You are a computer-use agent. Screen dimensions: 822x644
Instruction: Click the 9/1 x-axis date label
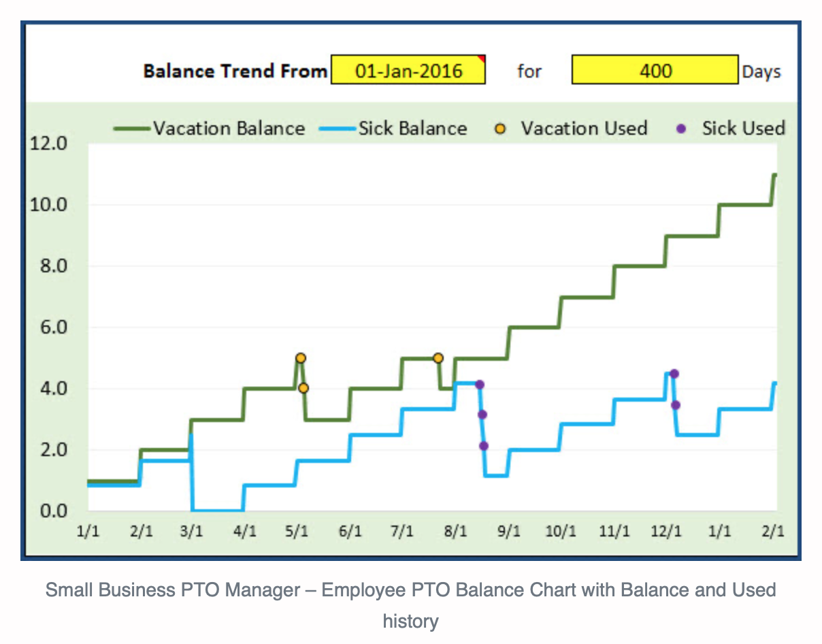pyautogui.click(x=508, y=532)
